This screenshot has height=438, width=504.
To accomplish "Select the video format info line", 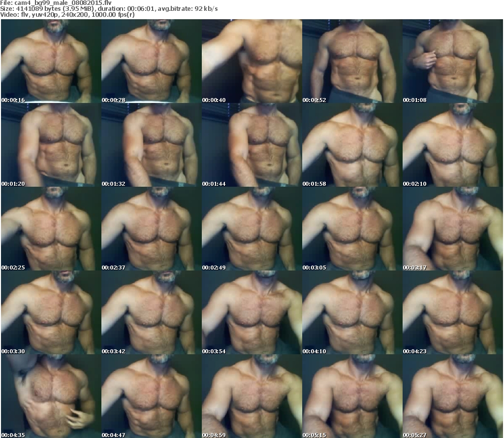I will click(x=67, y=14).
